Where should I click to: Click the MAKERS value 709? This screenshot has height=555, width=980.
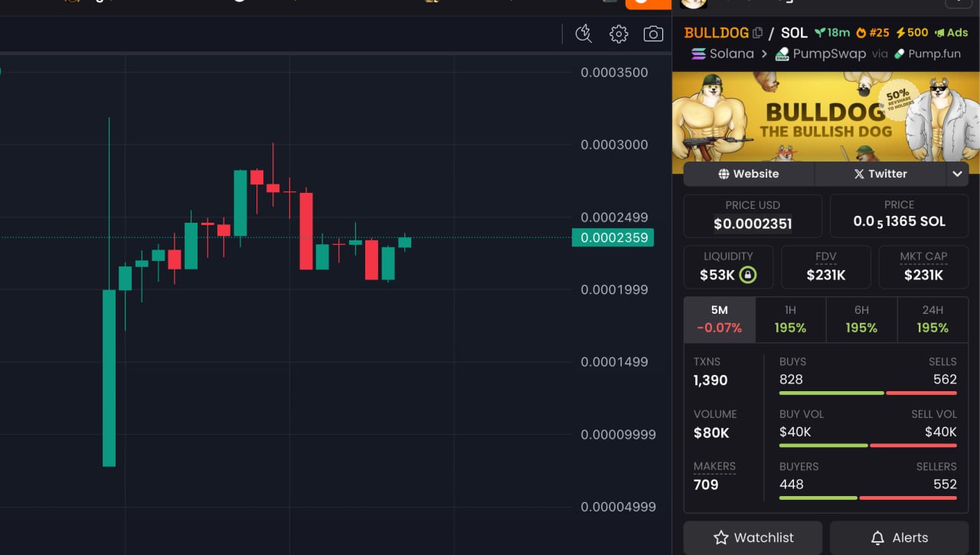coord(706,485)
